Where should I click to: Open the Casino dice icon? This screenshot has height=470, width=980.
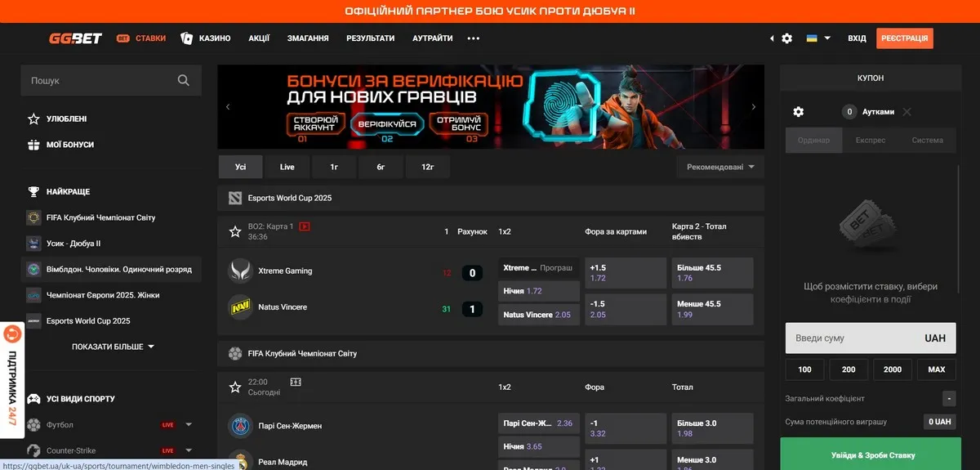click(187, 38)
